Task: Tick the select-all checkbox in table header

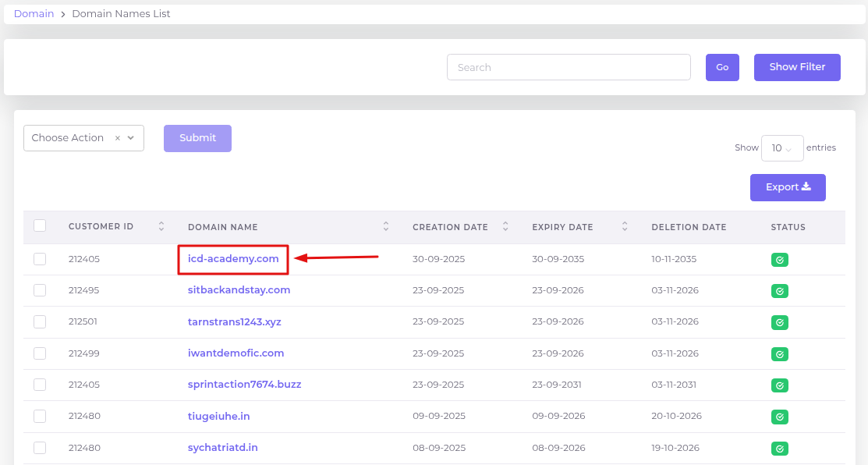Action: pyautogui.click(x=40, y=226)
